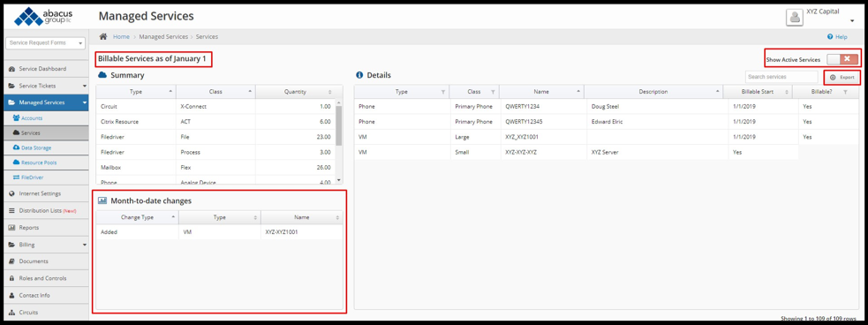
Task: Click the Home breadcrumb link
Action: (x=121, y=37)
